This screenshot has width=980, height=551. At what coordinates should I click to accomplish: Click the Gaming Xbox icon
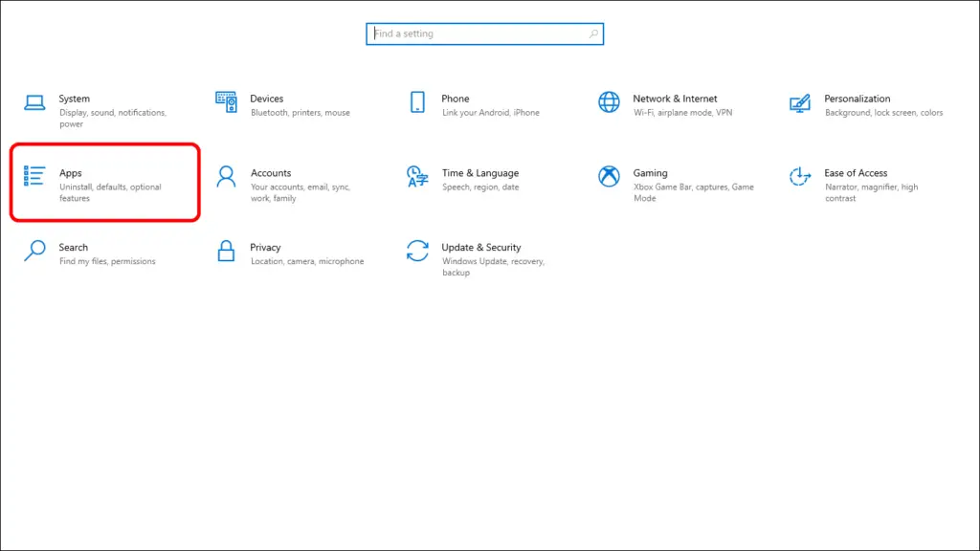pyautogui.click(x=609, y=176)
